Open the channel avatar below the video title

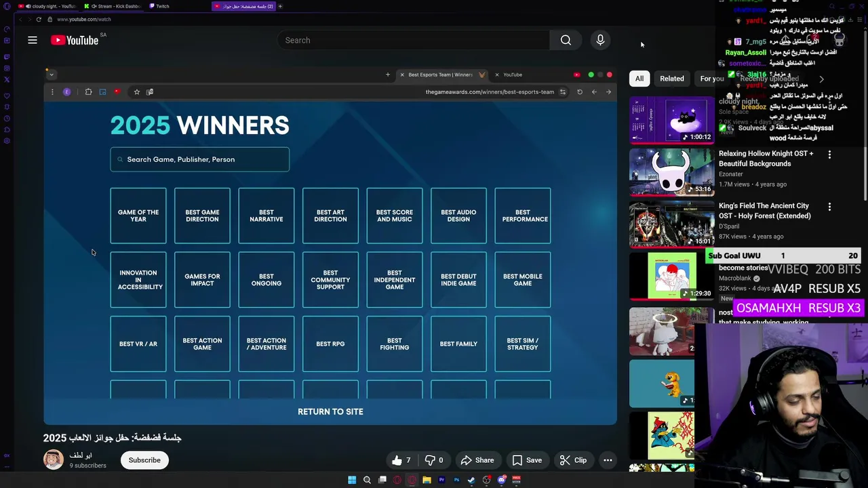click(x=54, y=460)
